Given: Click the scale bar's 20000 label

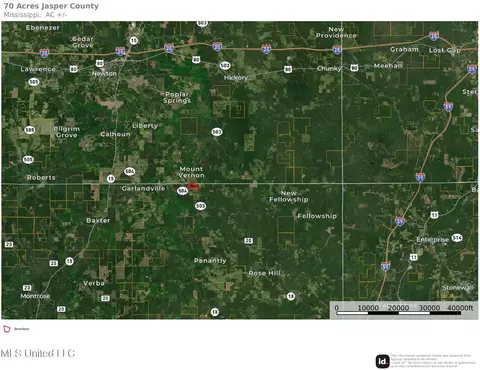Looking at the screenshot, I should (x=399, y=308).
